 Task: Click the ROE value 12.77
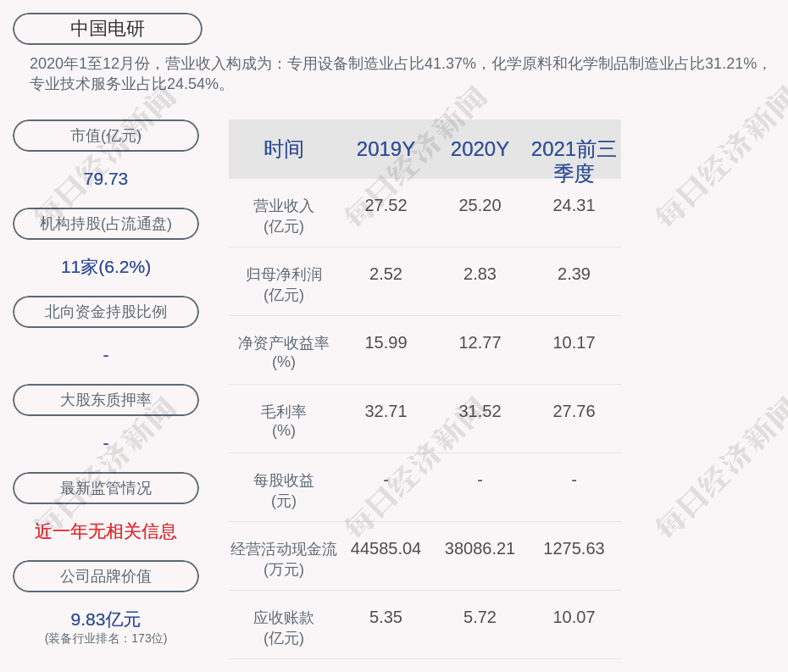(x=480, y=343)
